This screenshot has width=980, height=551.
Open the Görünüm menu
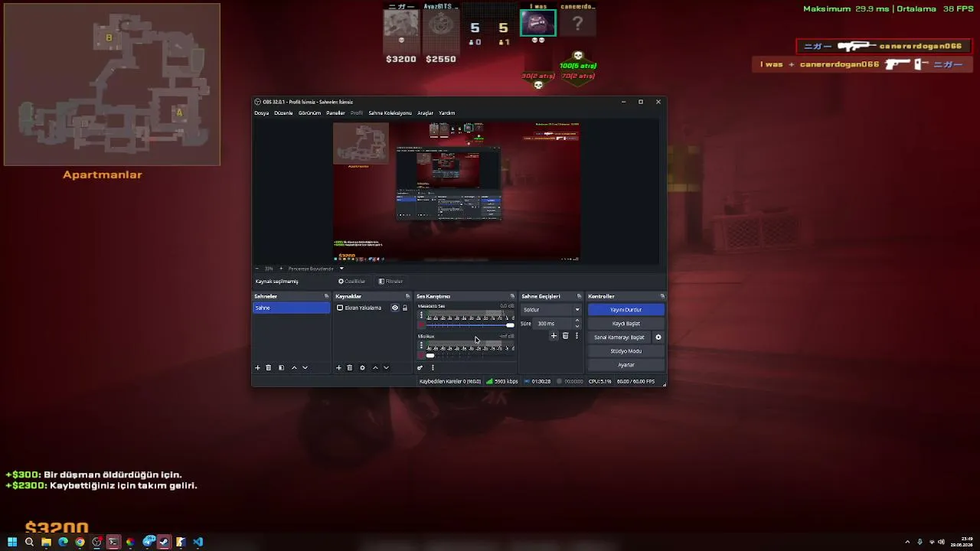pyautogui.click(x=309, y=113)
